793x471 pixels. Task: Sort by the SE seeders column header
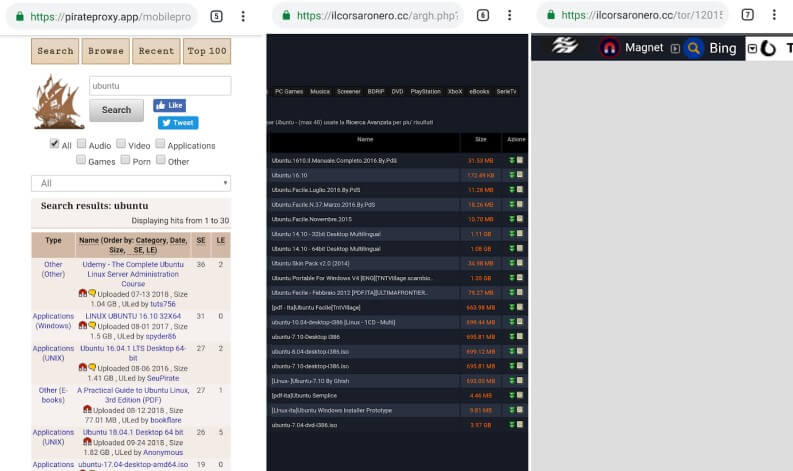click(x=201, y=240)
